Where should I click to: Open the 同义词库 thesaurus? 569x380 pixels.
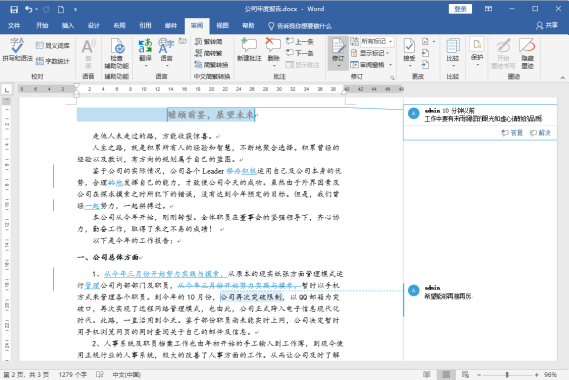[x=53, y=46]
